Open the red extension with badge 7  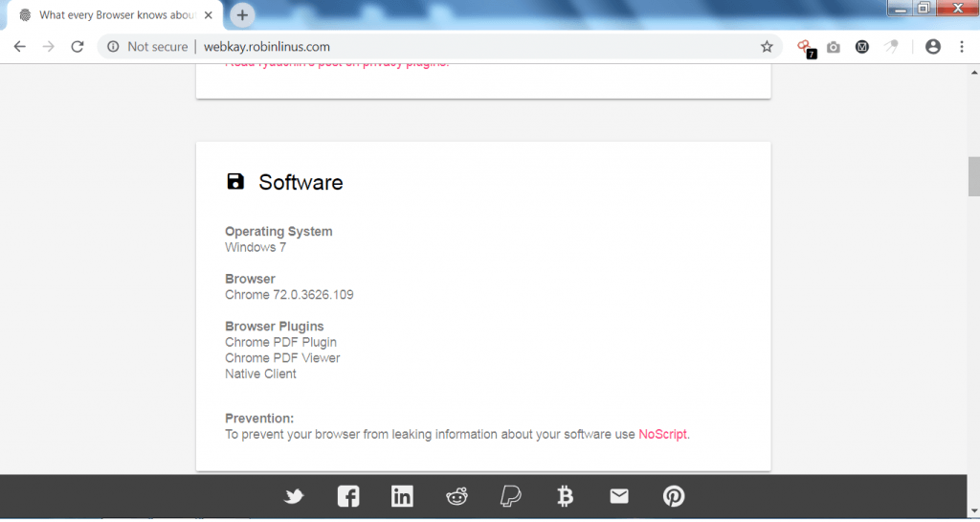pyautogui.click(x=805, y=48)
